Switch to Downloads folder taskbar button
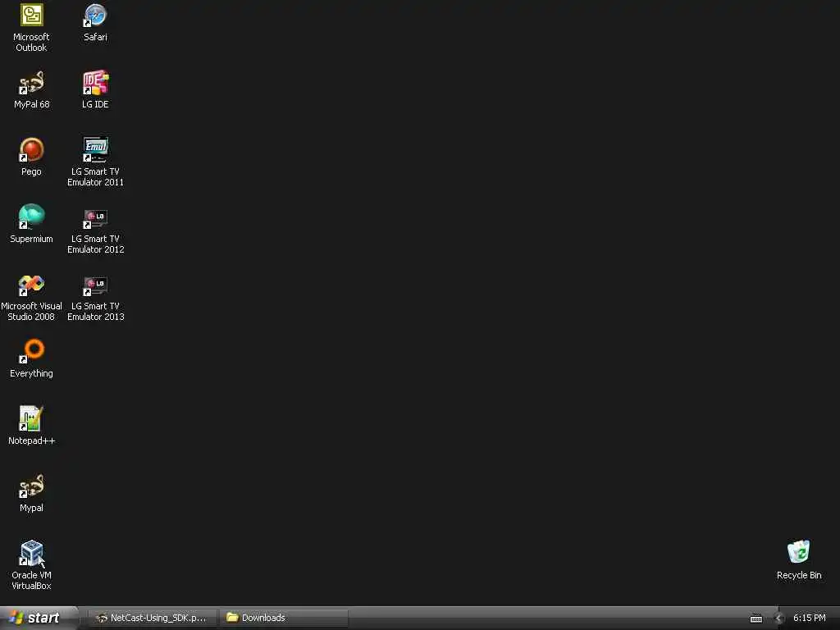Viewport: 840px width, 630px height. 284,618
